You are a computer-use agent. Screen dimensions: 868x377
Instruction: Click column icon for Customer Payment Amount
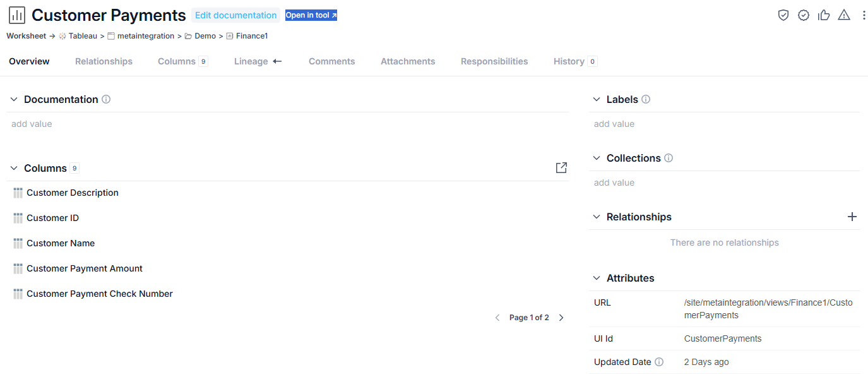click(18, 268)
